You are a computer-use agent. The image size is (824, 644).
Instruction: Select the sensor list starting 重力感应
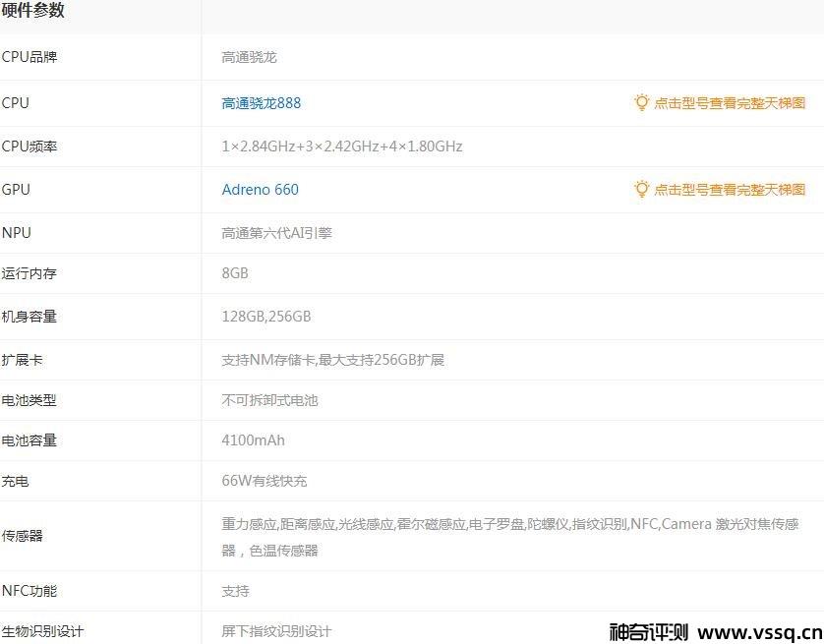(510, 537)
